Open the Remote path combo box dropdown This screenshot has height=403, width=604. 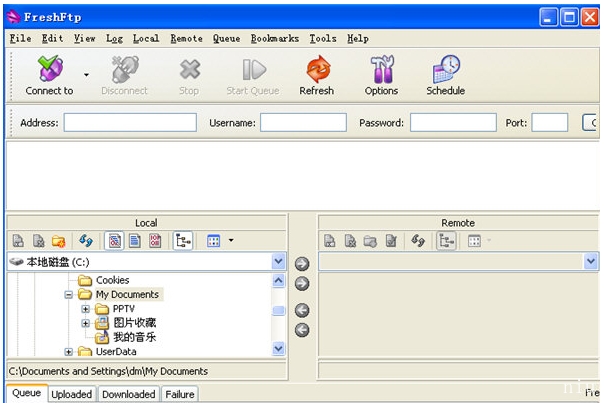(591, 262)
